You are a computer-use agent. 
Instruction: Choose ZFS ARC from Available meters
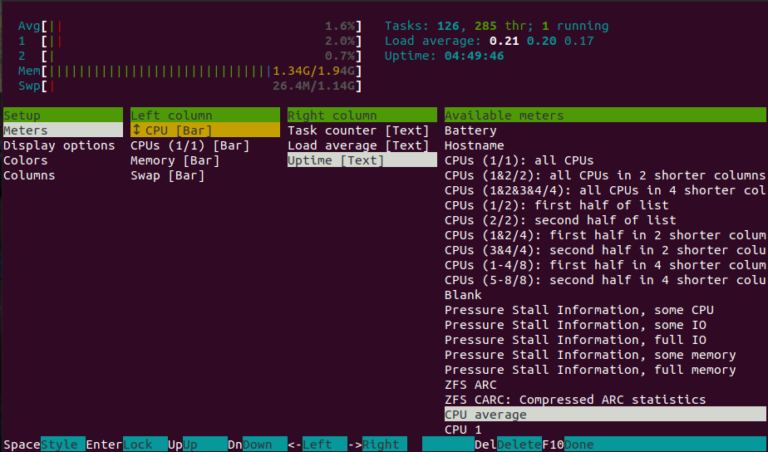coord(470,385)
